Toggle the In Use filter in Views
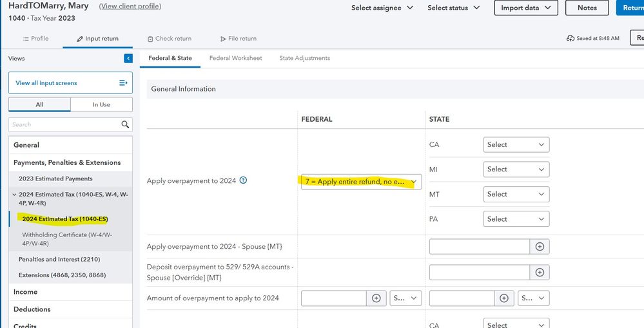 pyautogui.click(x=101, y=104)
